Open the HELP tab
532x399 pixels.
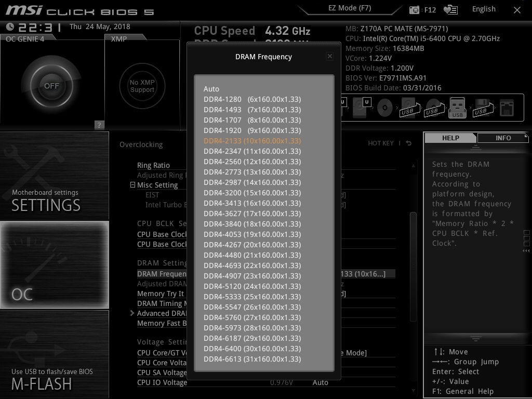450,138
